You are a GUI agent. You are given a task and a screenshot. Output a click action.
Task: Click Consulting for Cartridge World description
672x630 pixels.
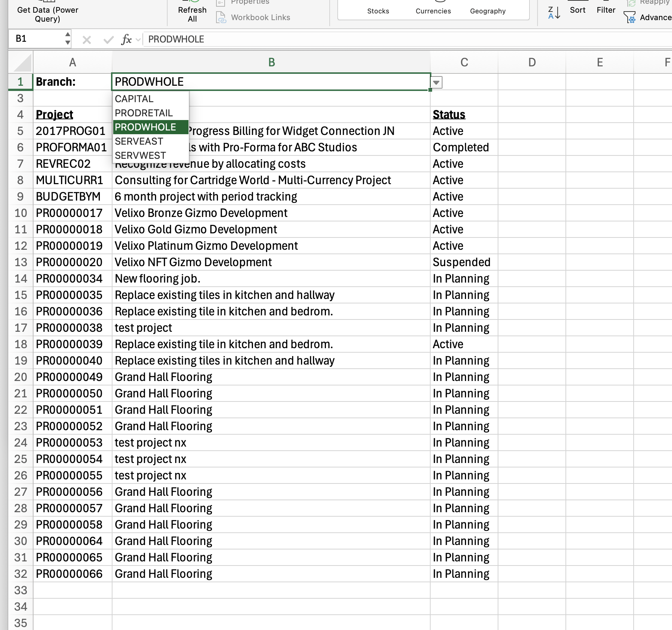tap(271, 180)
